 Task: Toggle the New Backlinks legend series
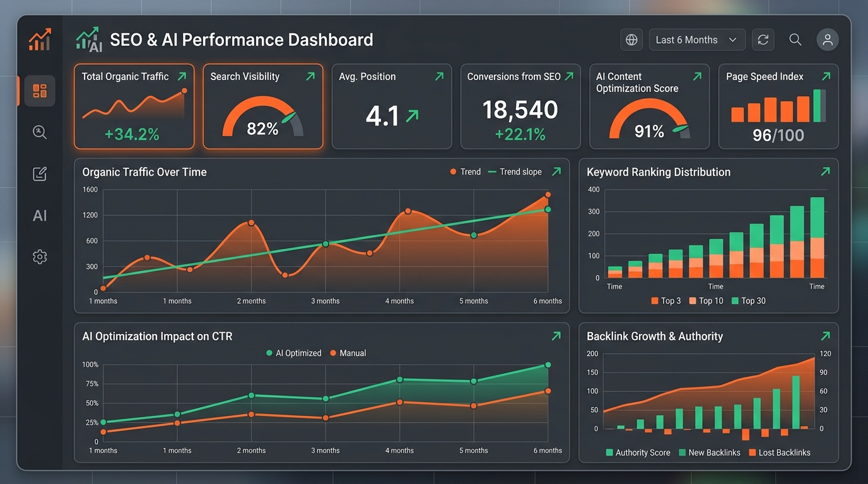pyautogui.click(x=710, y=452)
